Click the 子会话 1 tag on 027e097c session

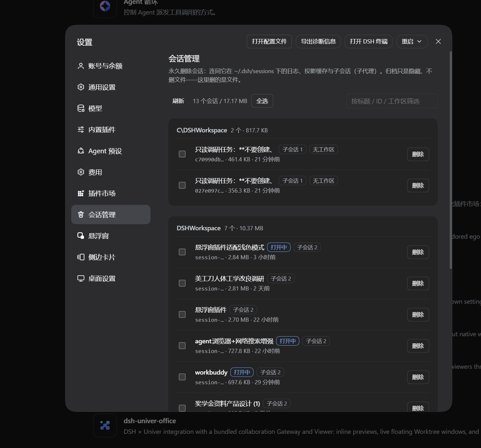pyautogui.click(x=293, y=181)
